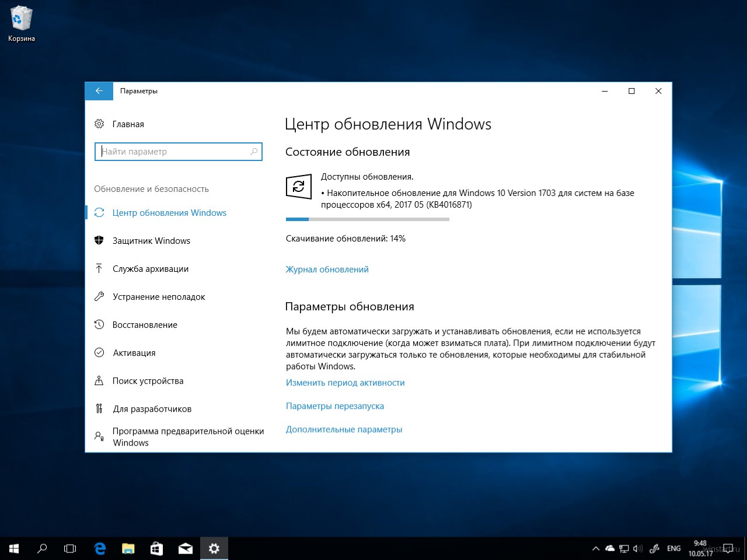Open the network tray icon
This screenshot has width=747, height=560.
click(x=624, y=548)
